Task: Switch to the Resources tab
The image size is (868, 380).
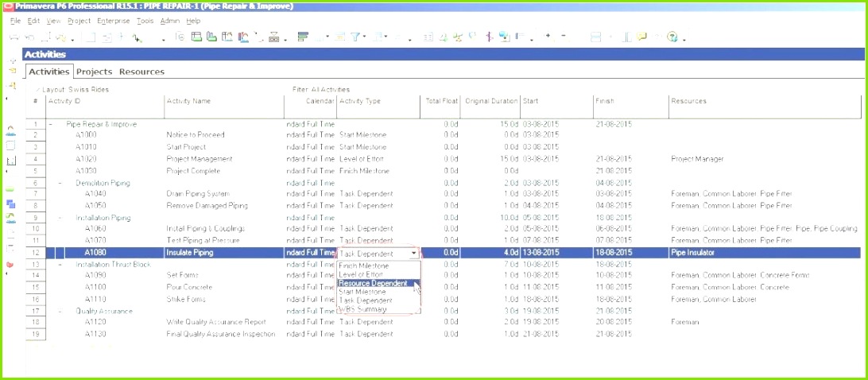Action: coord(141,72)
